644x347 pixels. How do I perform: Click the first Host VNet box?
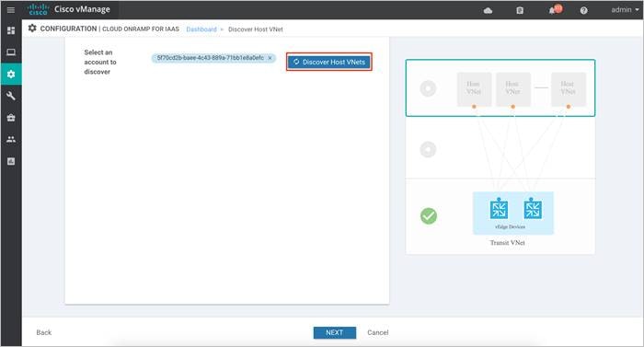coord(474,89)
